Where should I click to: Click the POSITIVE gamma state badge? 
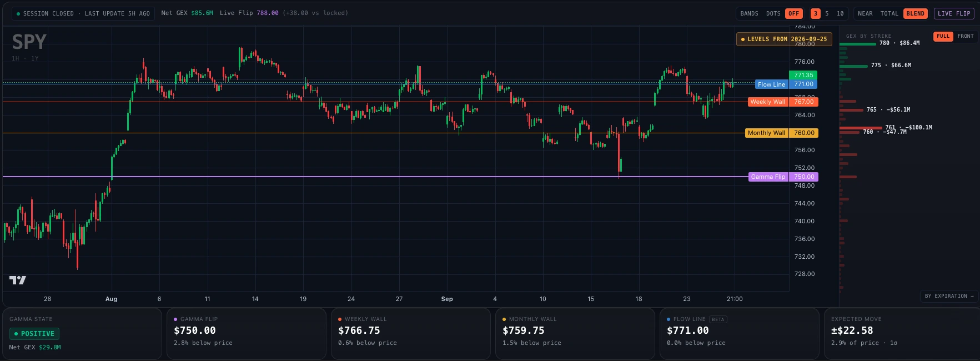pos(34,334)
